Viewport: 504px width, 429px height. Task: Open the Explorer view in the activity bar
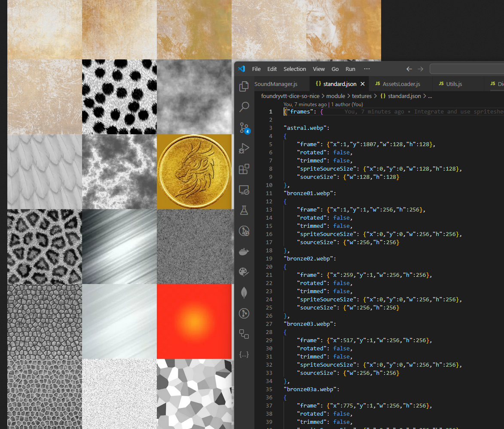pyautogui.click(x=244, y=86)
